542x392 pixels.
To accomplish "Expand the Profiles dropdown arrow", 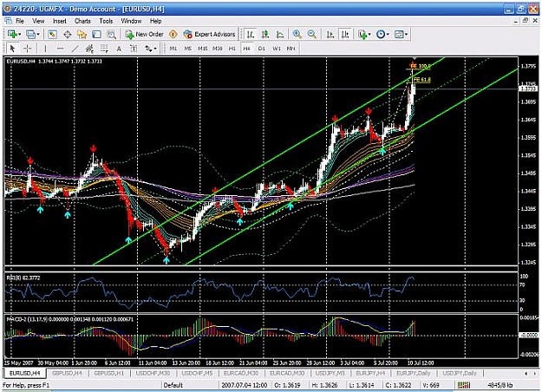I will point(38,34).
